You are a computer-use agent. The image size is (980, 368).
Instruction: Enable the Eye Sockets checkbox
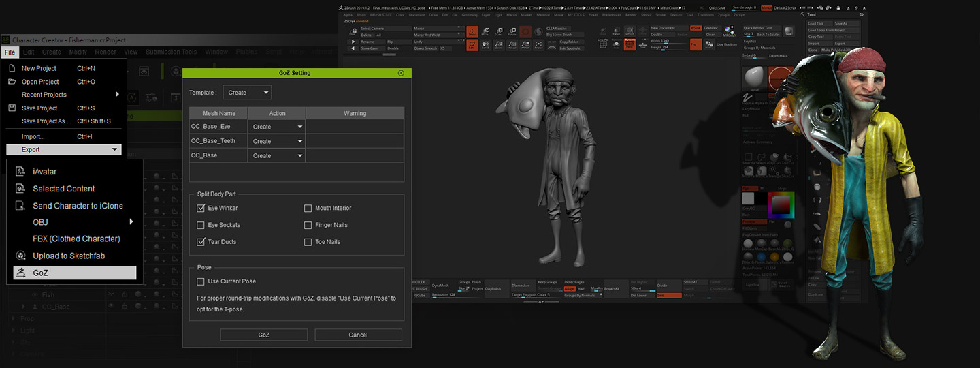click(x=201, y=225)
